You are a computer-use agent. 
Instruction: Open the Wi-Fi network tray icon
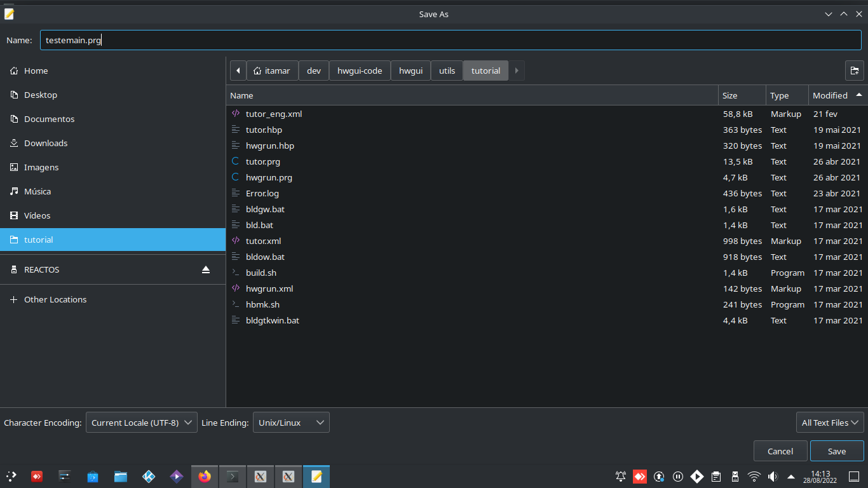click(x=754, y=476)
